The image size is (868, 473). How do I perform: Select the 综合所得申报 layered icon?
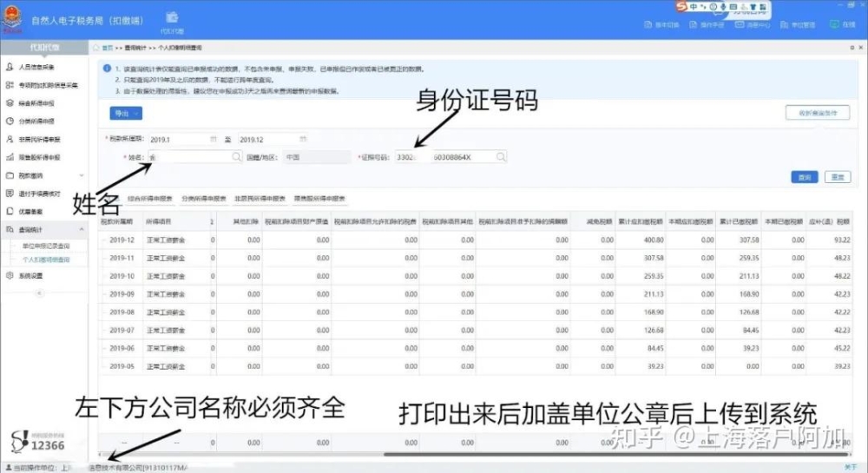coord(10,103)
